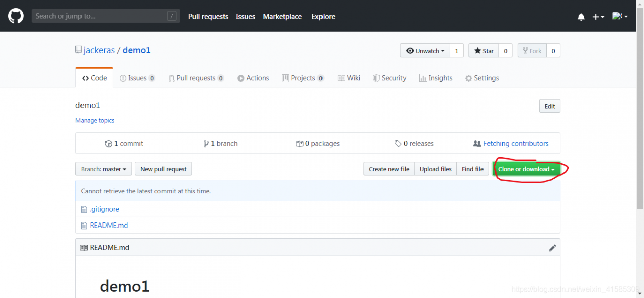644x298 pixels.
Task: Click the watchers count 1
Action: (x=457, y=51)
